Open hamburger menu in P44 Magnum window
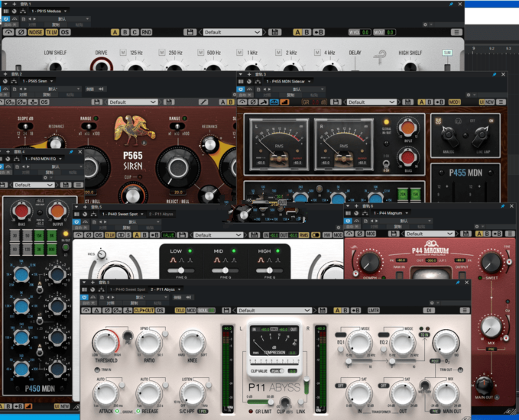 tap(510, 234)
